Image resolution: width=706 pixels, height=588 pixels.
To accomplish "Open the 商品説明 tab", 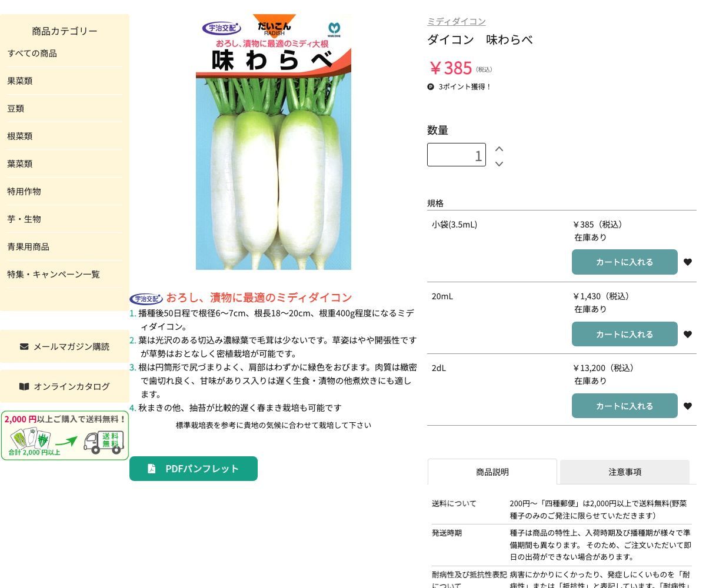I will pyautogui.click(x=492, y=472).
